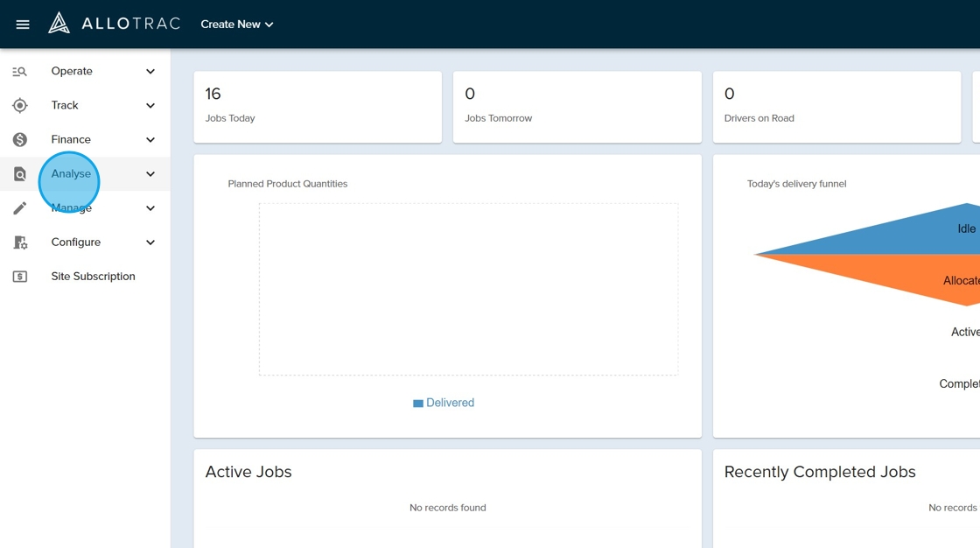Image resolution: width=980 pixels, height=548 pixels.
Task: Open the Jobs Today card
Action: (x=318, y=107)
